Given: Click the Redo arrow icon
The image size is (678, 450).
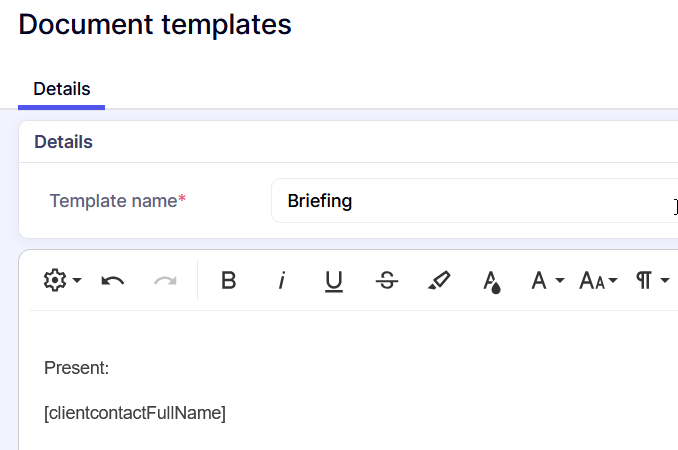Looking at the screenshot, I should (x=165, y=281).
